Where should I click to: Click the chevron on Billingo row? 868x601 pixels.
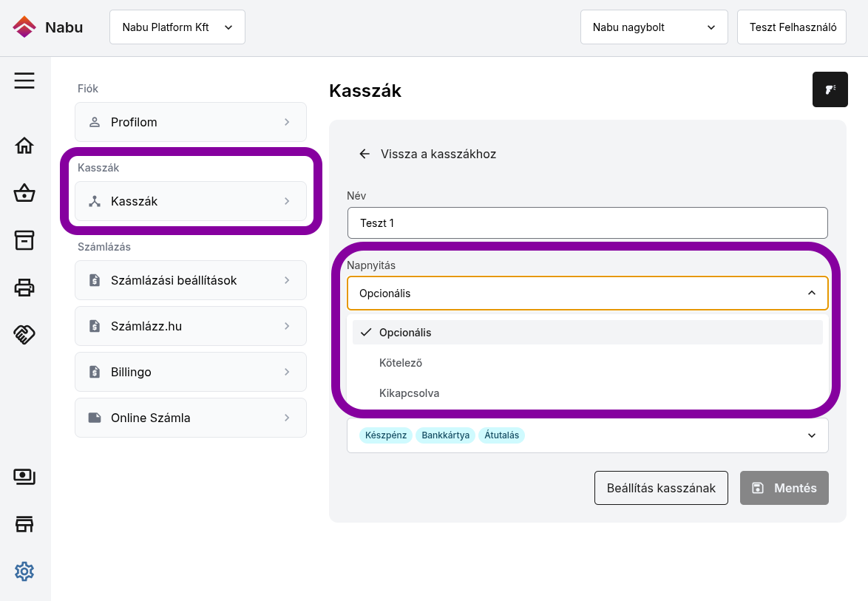(x=287, y=372)
